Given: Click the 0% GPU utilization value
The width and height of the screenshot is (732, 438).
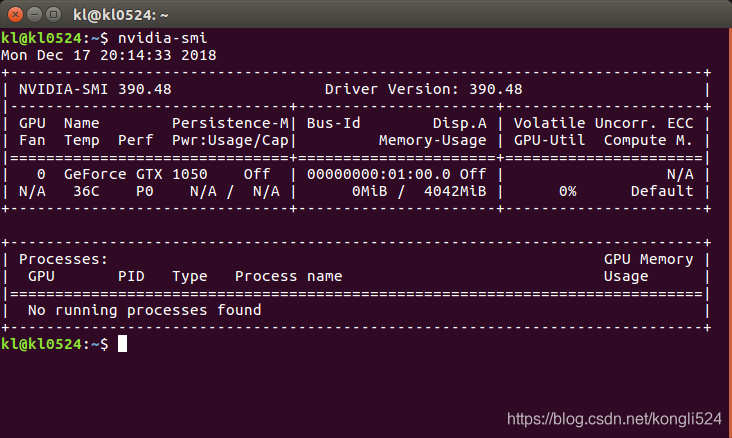Looking at the screenshot, I should tap(567, 191).
